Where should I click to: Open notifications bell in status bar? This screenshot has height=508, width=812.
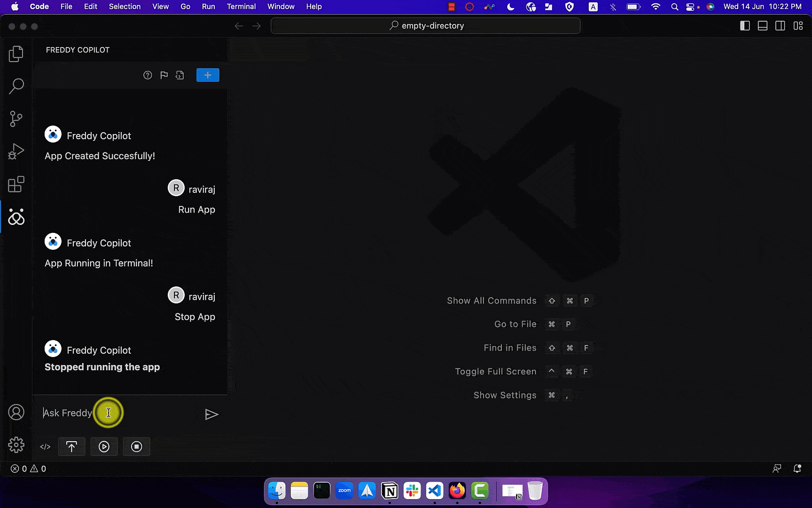(x=797, y=468)
